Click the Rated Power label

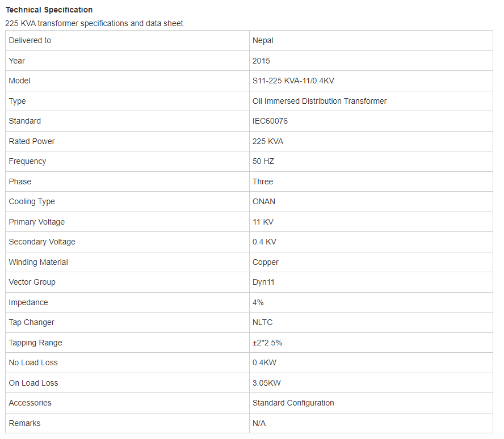pos(32,141)
